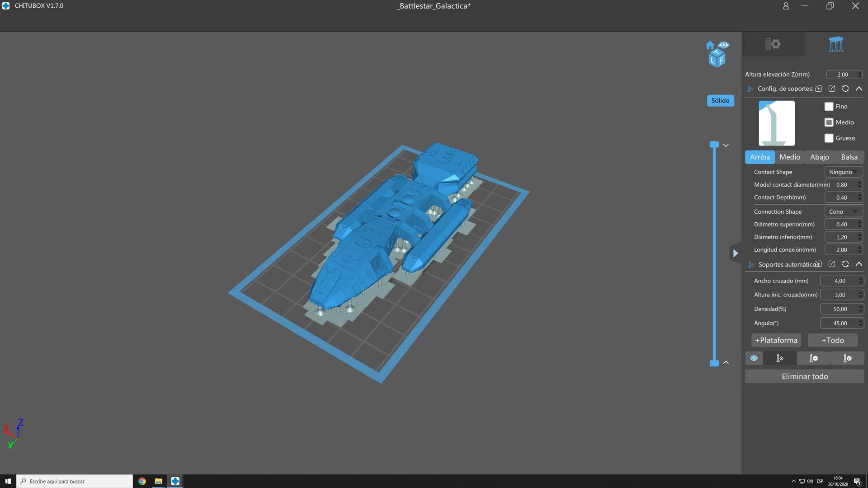
Task: Toggle support visibility eye button
Action: [x=754, y=358]
